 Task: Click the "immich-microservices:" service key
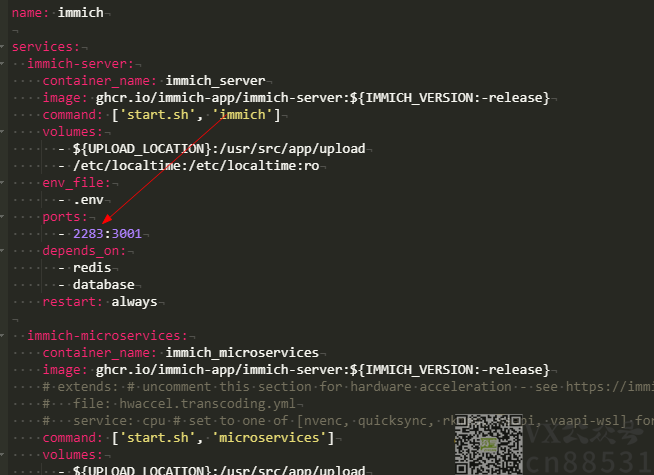click(107, 336)
